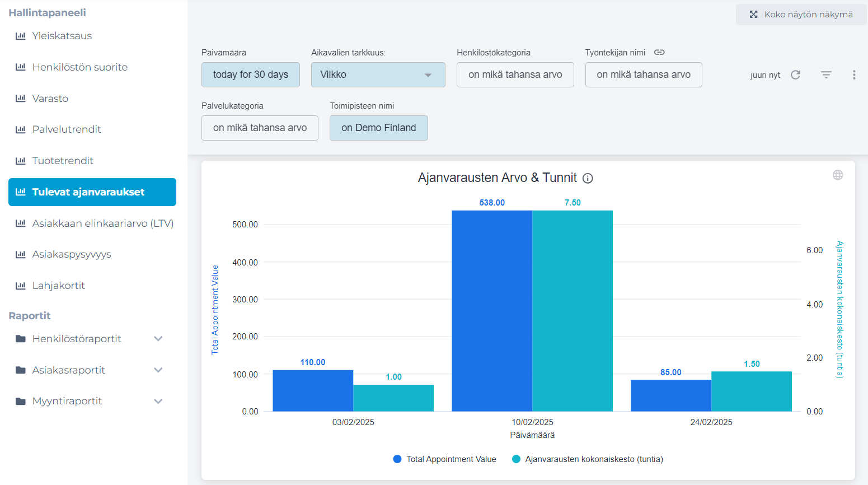Open Palvelukategoria filter value

tap(260, 128)
